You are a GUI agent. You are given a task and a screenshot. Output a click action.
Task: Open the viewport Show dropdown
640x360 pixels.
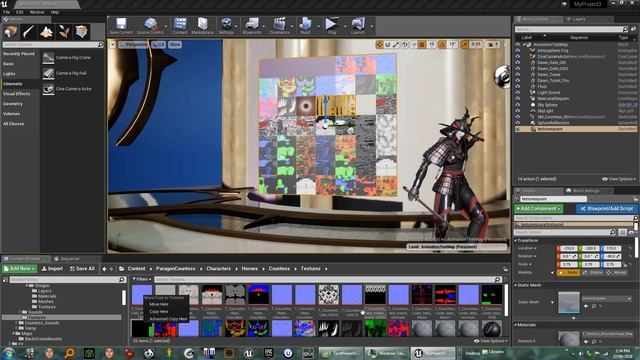coord(175,44)
